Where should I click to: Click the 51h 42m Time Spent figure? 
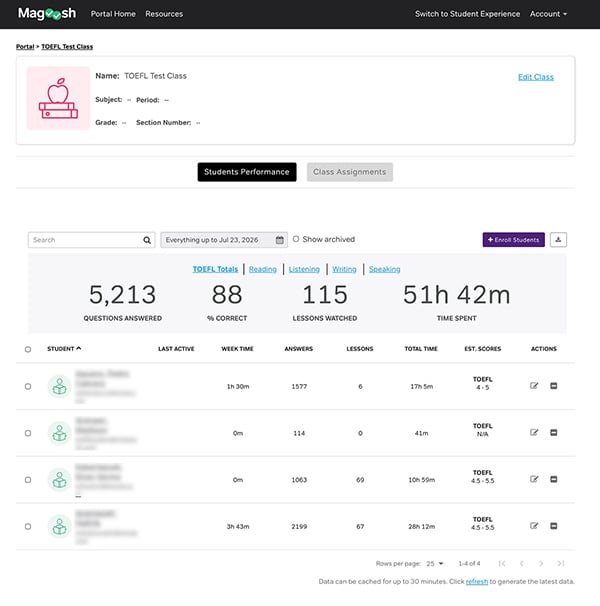(x=457, y=294)
